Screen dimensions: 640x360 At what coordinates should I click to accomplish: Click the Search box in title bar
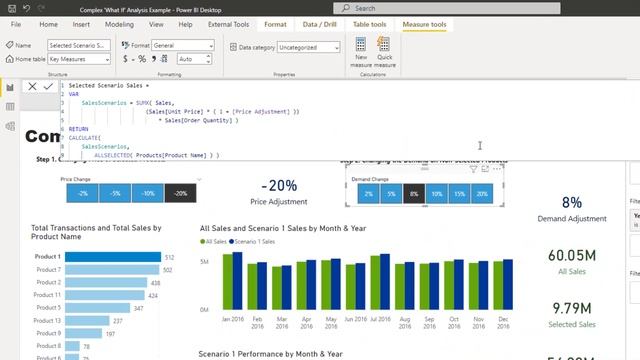447,8
